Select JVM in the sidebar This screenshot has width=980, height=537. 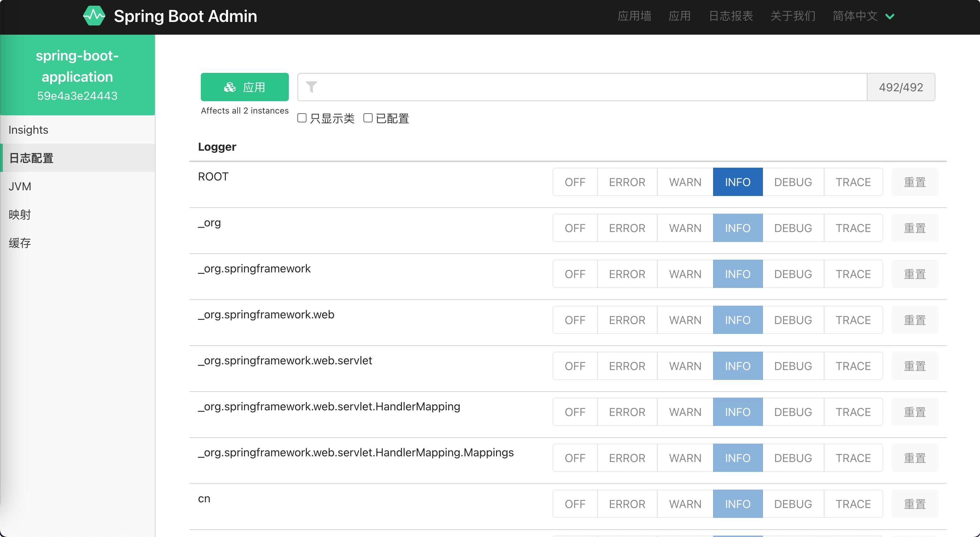[78, 186]
